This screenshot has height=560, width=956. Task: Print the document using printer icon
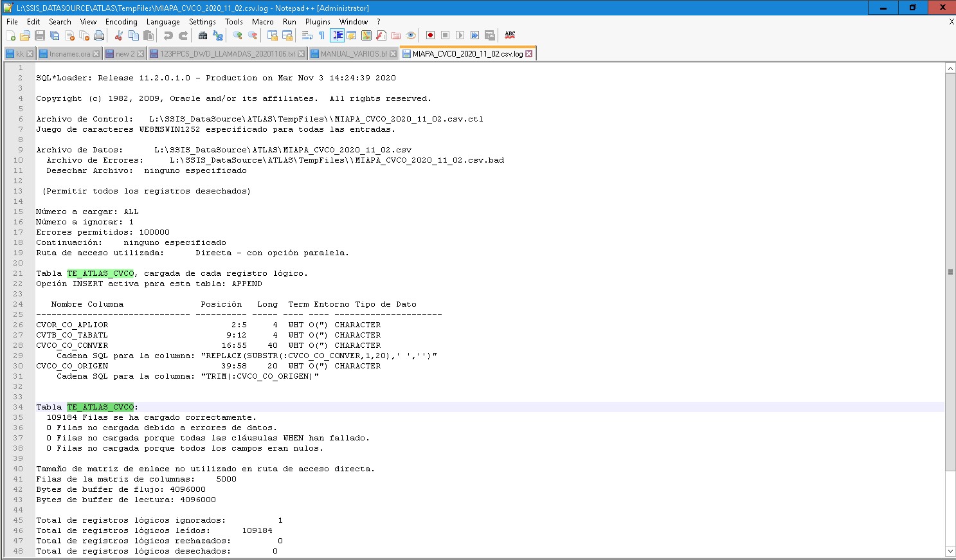tap(99, 35)
